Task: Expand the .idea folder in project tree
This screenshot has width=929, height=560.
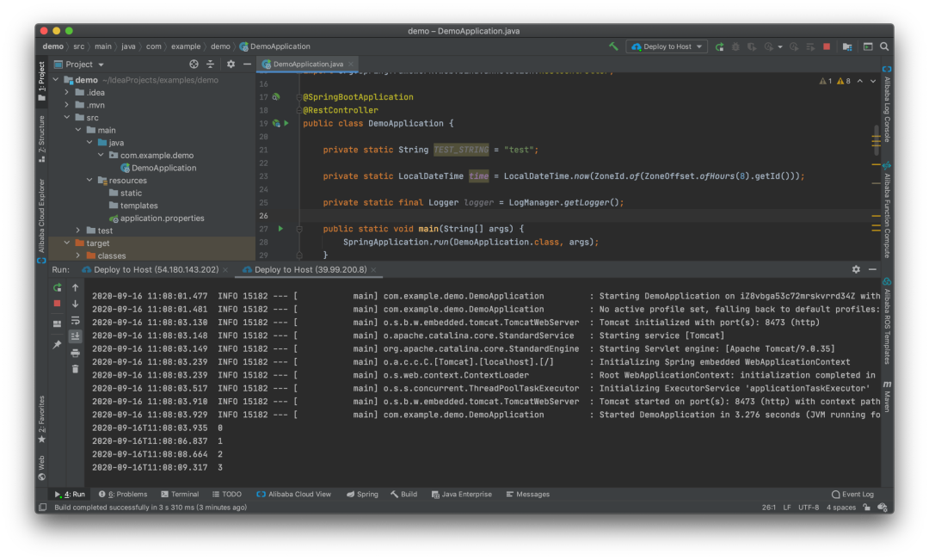Action: click(x=67, y=93)
